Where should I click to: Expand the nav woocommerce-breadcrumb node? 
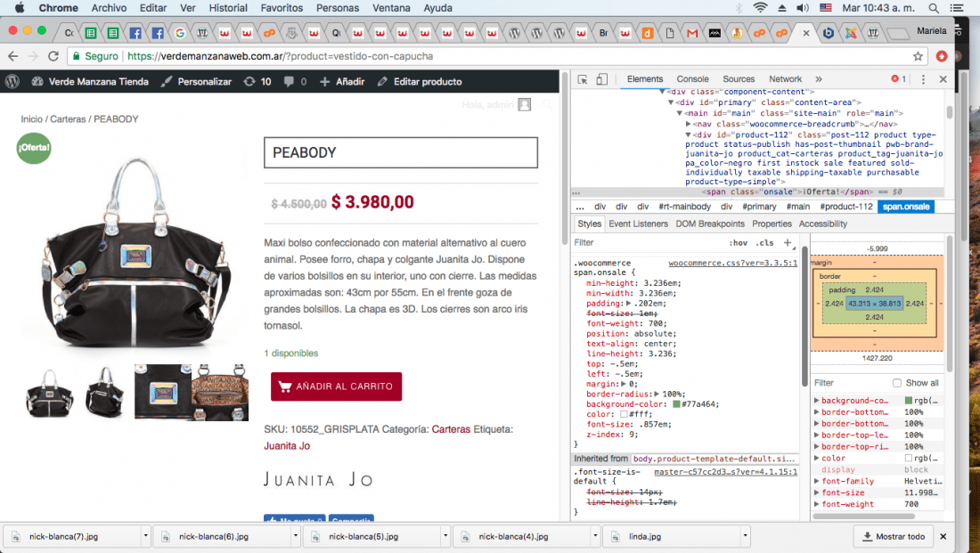point(688,125)
